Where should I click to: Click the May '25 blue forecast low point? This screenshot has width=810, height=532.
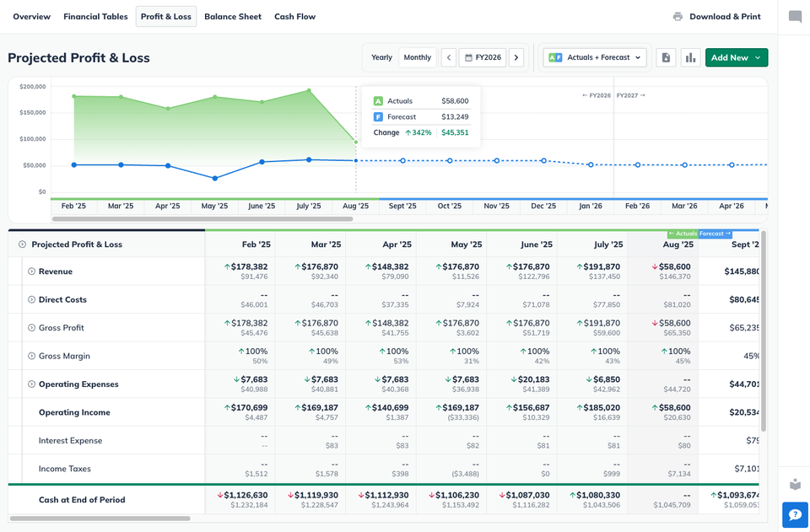tap(215, 178)
